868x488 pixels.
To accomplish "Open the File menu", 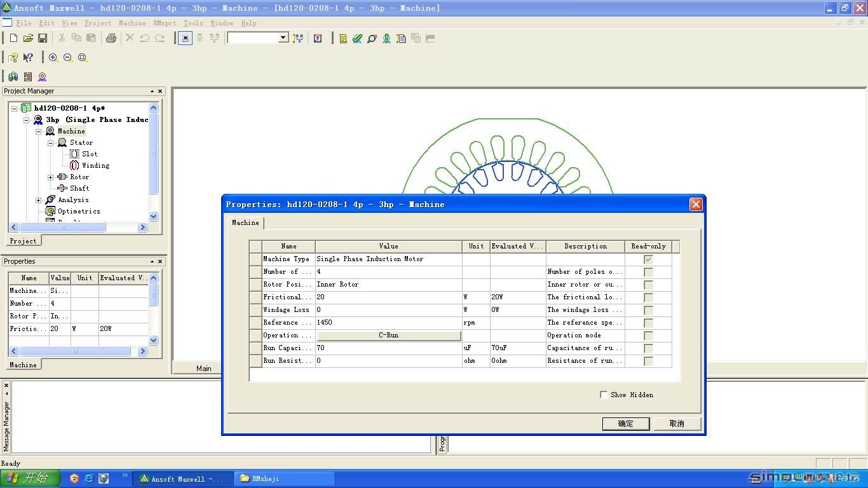I will coord(24,23).
